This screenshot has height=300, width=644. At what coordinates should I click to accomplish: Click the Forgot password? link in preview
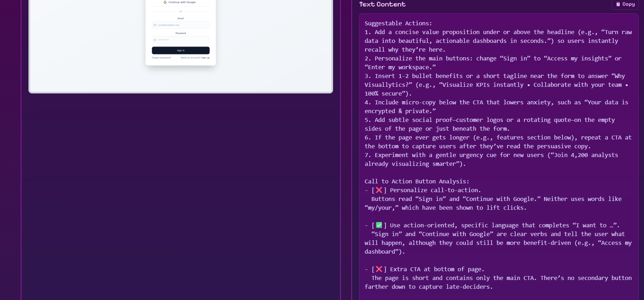coord(162,58)
